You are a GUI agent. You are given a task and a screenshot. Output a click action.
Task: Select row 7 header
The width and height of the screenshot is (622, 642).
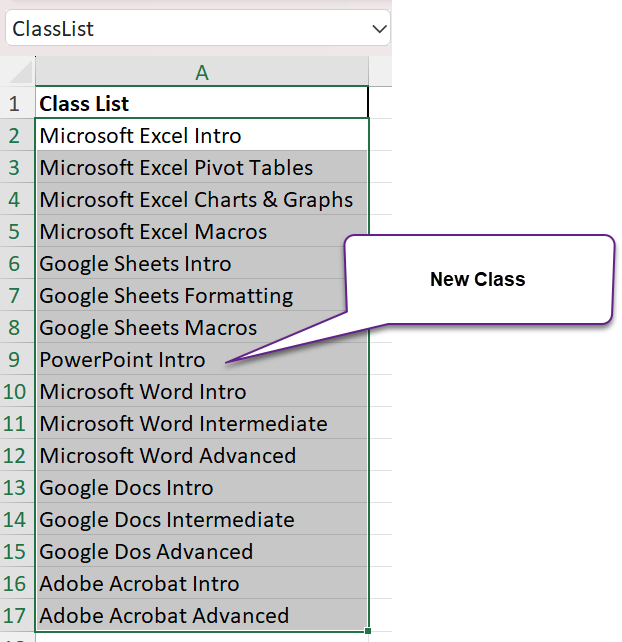pyautogui.click(x=17, y=295)
